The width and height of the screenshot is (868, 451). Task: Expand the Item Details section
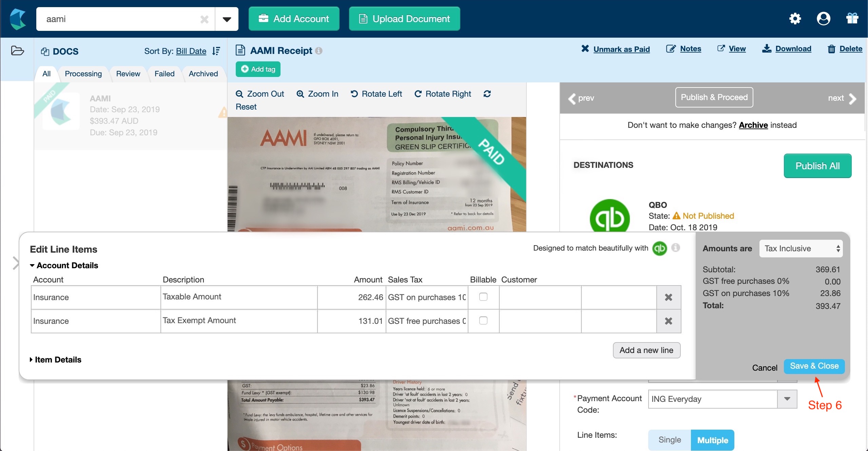(55, 360)
